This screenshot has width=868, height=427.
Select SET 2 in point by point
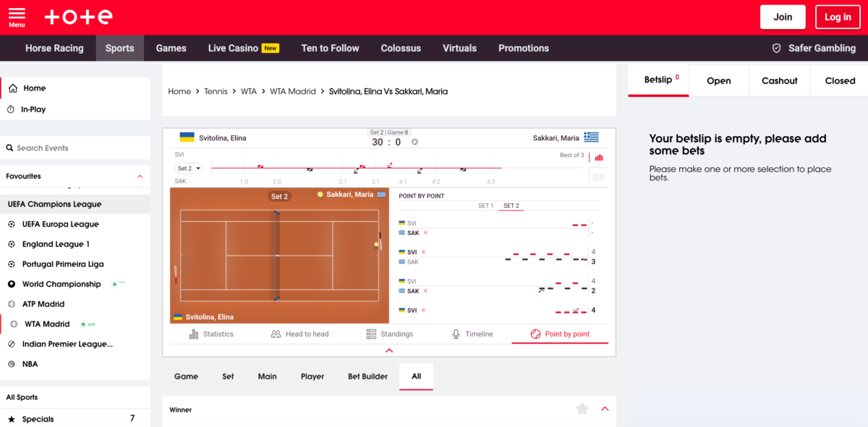(511, 206)
